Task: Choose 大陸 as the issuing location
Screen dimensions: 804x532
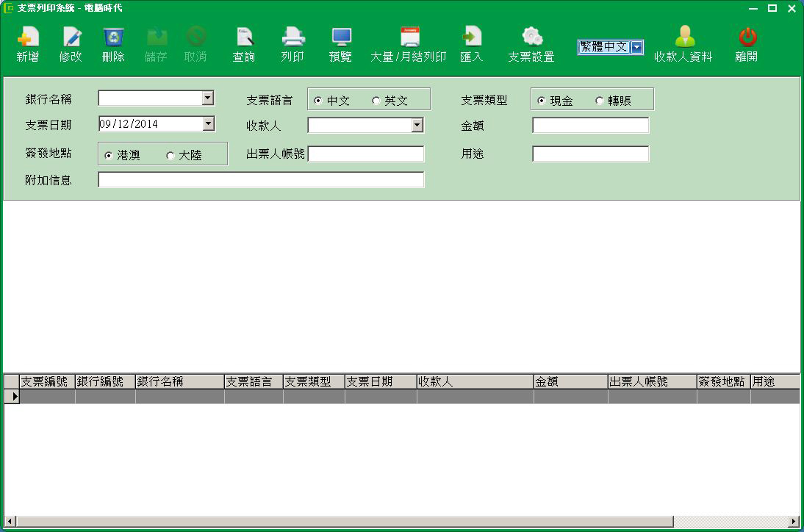Action: pos(171,156)
